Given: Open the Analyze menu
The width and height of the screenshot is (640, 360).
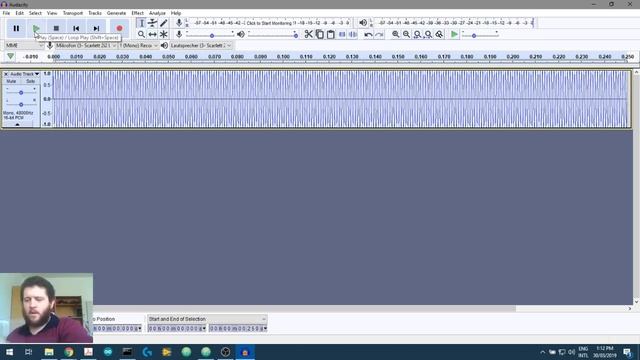Looking at the screenshot, I should point(157,13).
